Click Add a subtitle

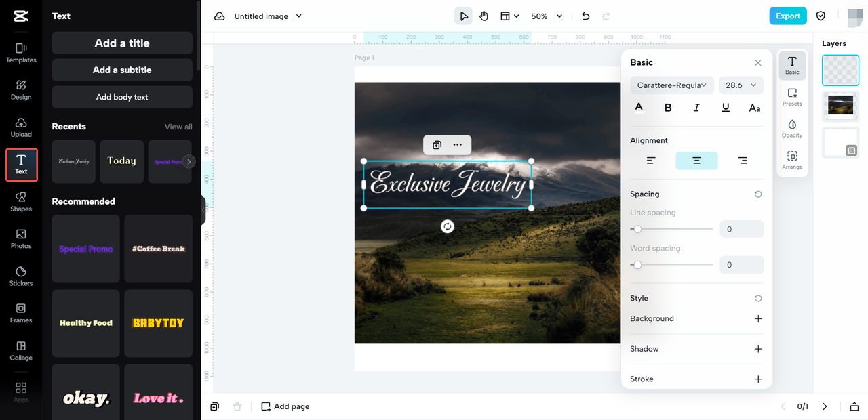click(x=122, y=70)
